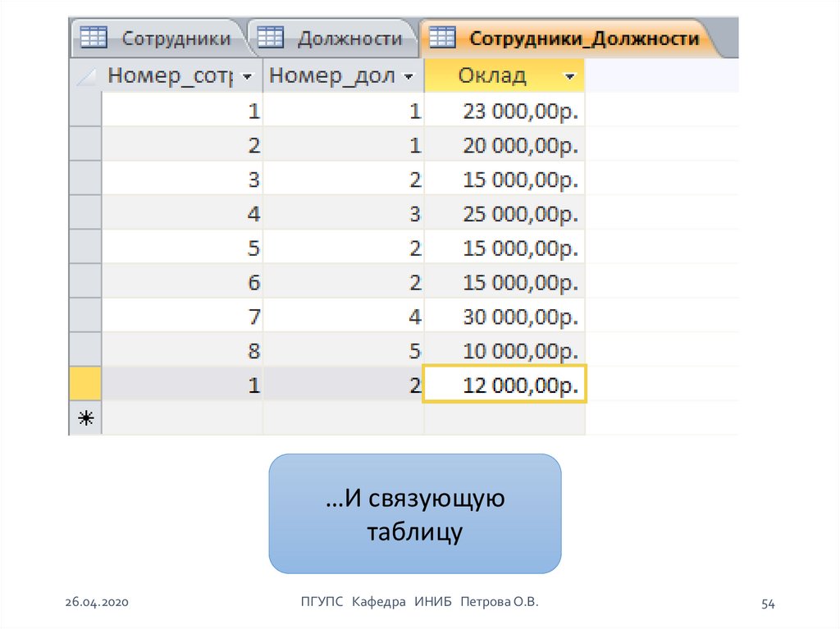Click the table icon on Сотрудники tab

coord(94,38)
